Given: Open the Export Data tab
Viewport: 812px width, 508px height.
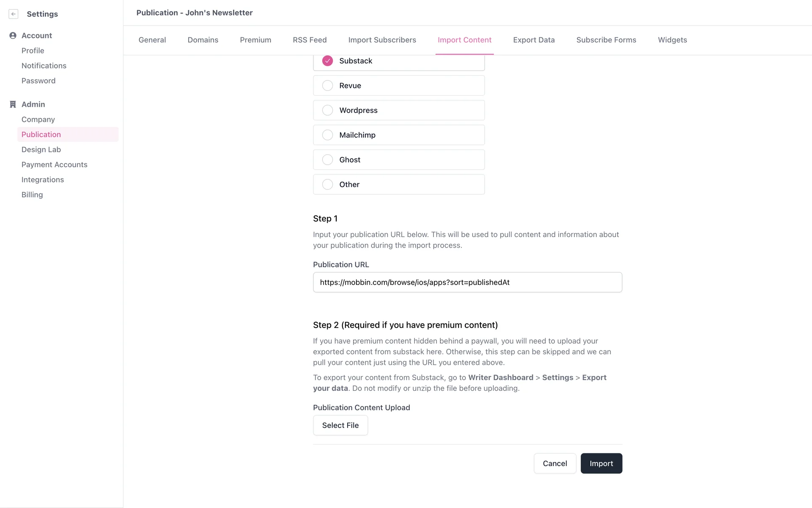Looking at the screenshot, I should [x=534, y=40].
